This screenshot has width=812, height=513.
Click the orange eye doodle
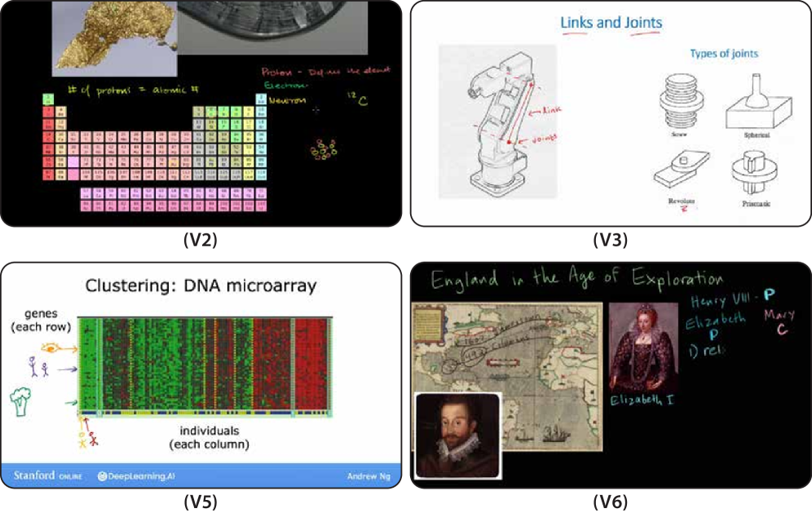[50, 348]
